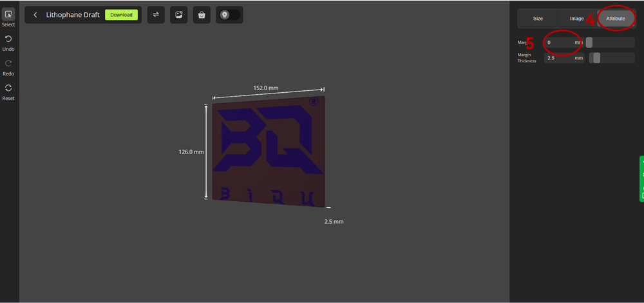This screenshot has height=303, width=644.
Task: Click the swap arrows icon
Action: pos(156,15)
